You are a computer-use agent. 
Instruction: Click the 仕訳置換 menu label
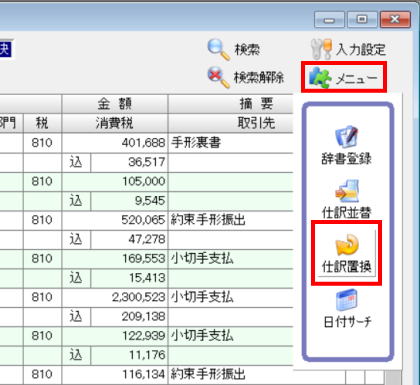(x=347, y=267)
